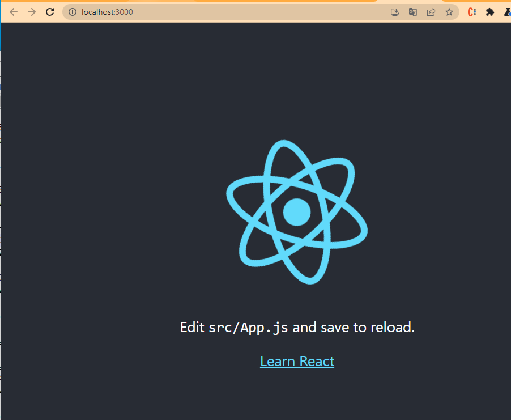Click the browser forward arrow
The width and height of the screenshot is (511, 420).
click(32, 12)
